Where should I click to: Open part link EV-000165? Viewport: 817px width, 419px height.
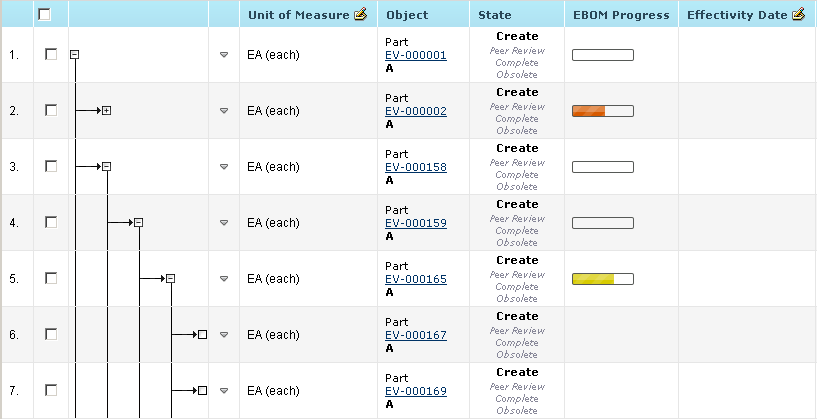tap(415, 280)
